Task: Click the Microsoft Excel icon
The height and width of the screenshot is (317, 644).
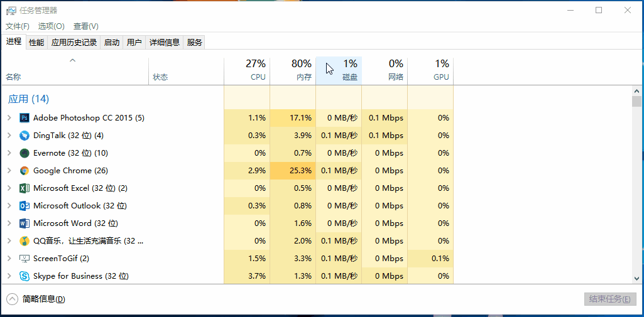Action: 25,188
